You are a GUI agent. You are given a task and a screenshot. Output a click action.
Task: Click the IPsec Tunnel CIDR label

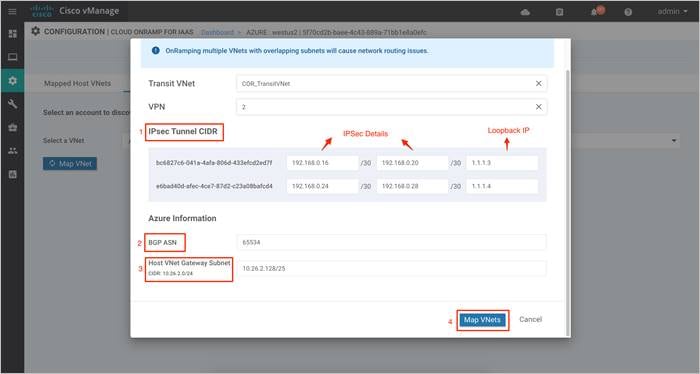(x=183, y=132)
